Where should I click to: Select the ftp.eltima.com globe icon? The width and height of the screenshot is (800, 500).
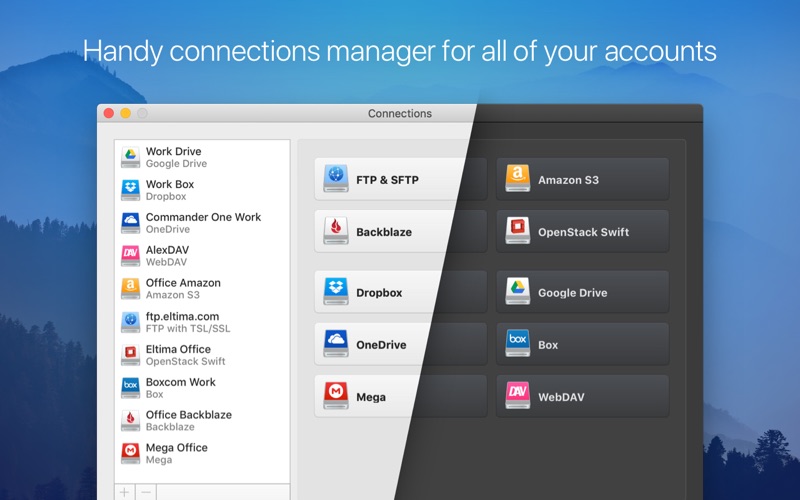click(x=131, y=322)
